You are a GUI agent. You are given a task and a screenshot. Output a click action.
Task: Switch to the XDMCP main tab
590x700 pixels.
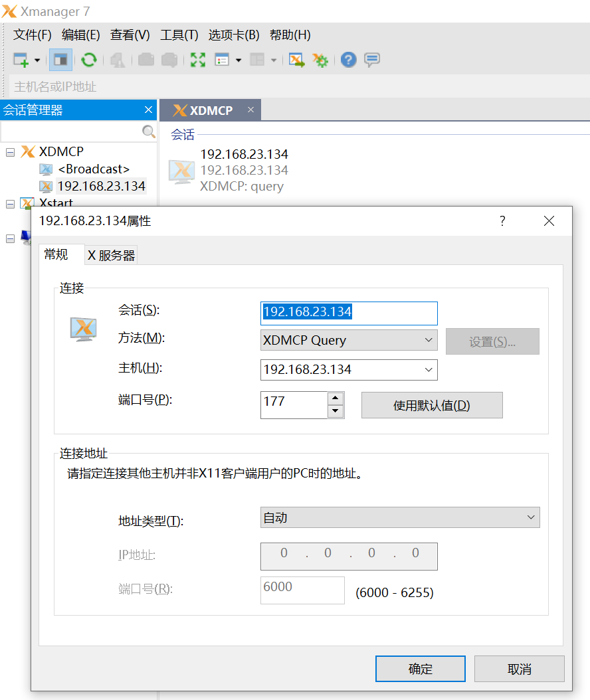click(x=211, y=110)
